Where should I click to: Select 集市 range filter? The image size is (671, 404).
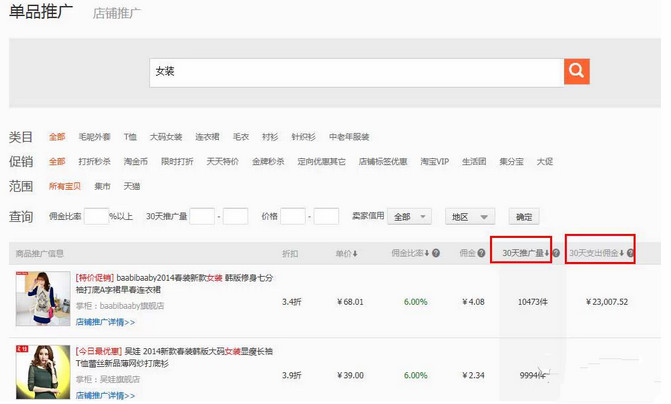[x=103, y=186]
